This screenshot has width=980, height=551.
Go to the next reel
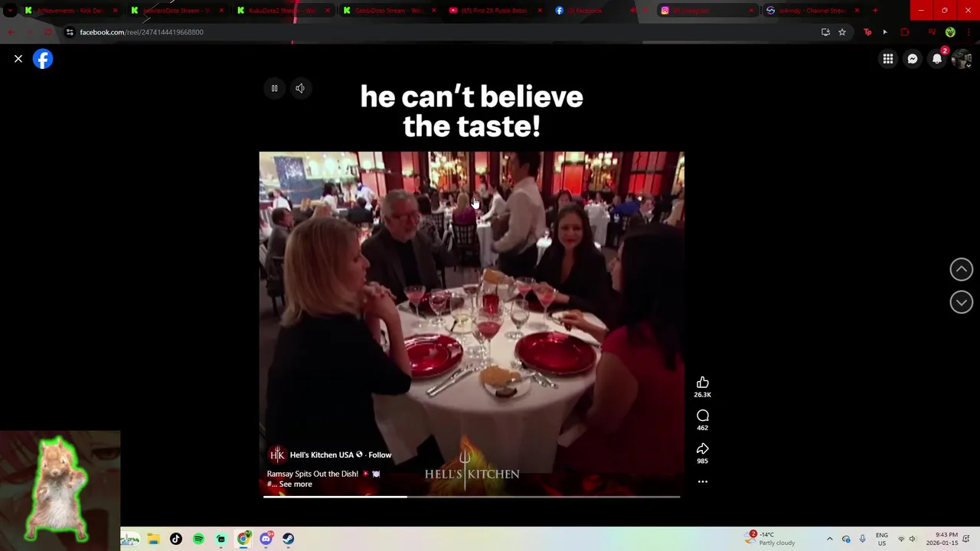tap(962, 302)
